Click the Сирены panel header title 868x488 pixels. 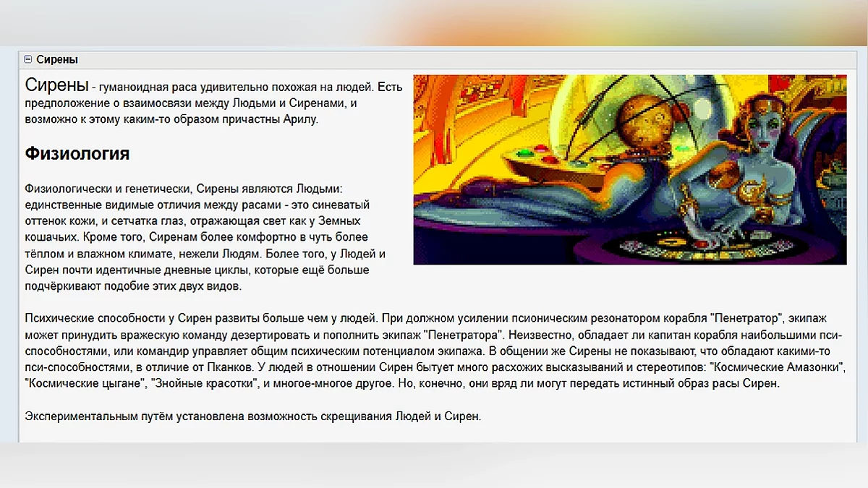[57, 59]
